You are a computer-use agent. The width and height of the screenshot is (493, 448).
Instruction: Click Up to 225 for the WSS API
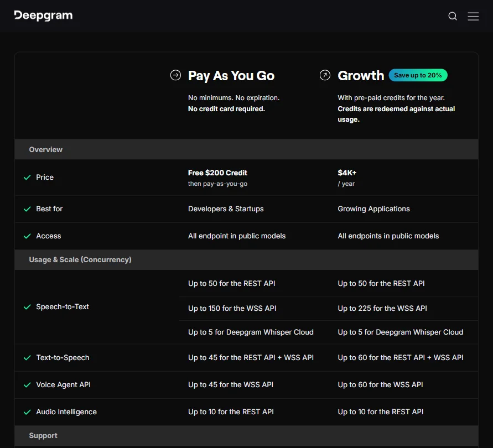tap(382, 308)
